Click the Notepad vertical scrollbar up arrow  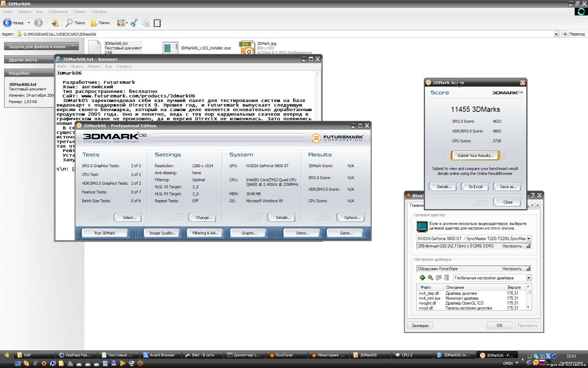(x=317, y=73)
